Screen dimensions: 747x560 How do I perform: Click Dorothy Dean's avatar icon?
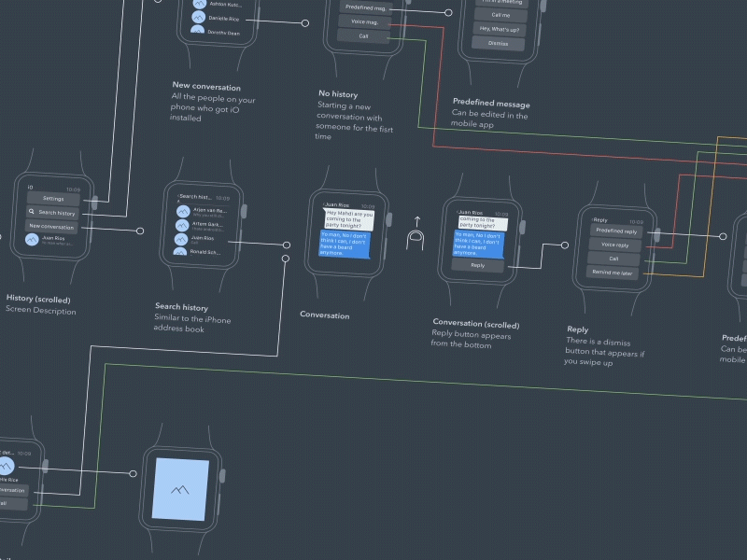coord(198,31)
